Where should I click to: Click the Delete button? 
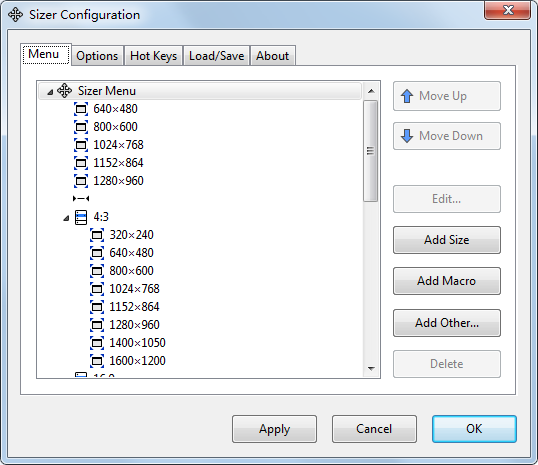tap(447, 364)
